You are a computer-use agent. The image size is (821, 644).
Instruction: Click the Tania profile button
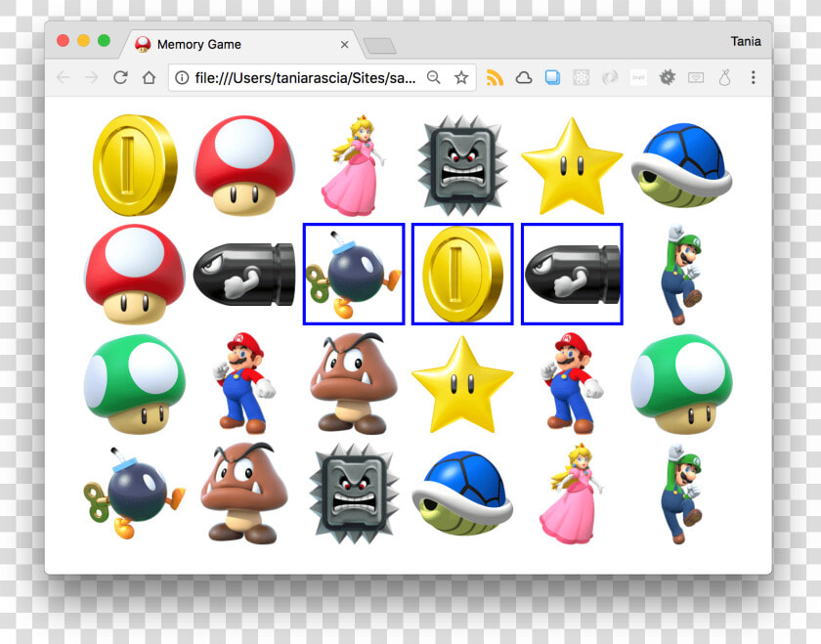(x=746, y=41)
